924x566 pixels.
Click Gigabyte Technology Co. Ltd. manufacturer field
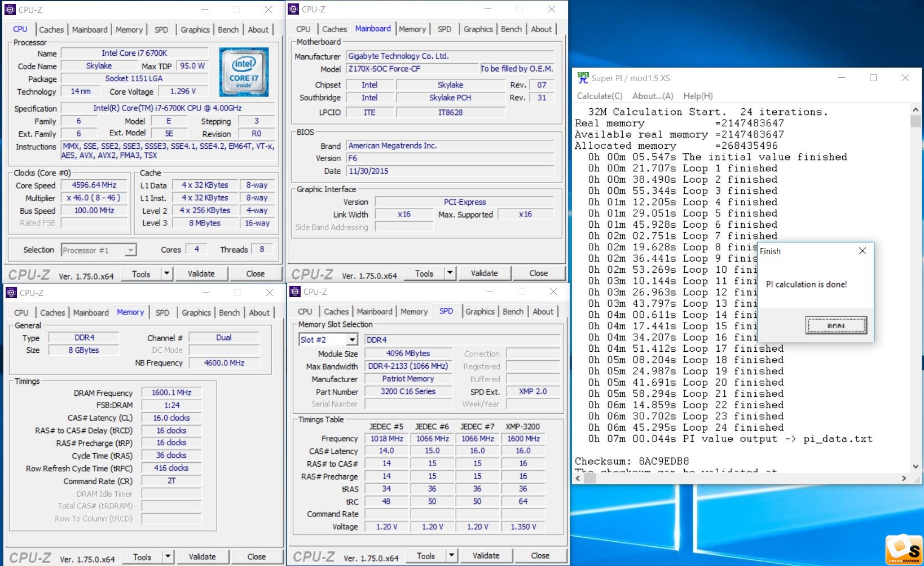450,56
